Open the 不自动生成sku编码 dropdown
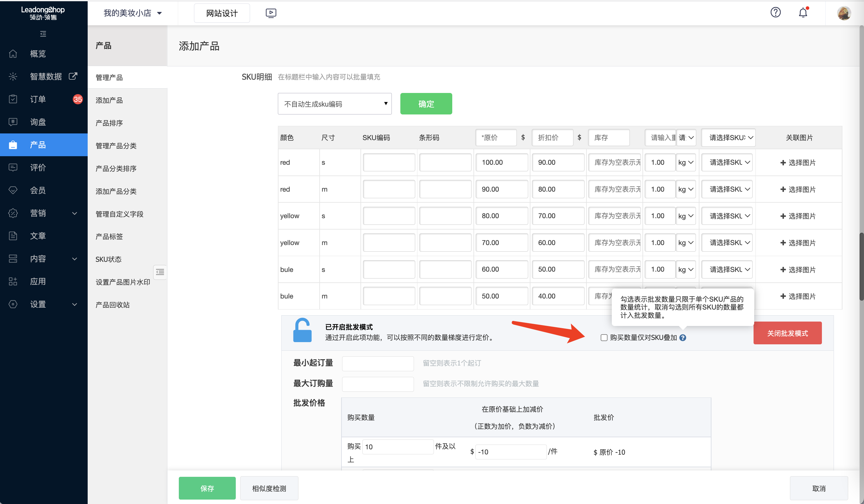Viewport: 864px width, 504px height. coord(334,103)
